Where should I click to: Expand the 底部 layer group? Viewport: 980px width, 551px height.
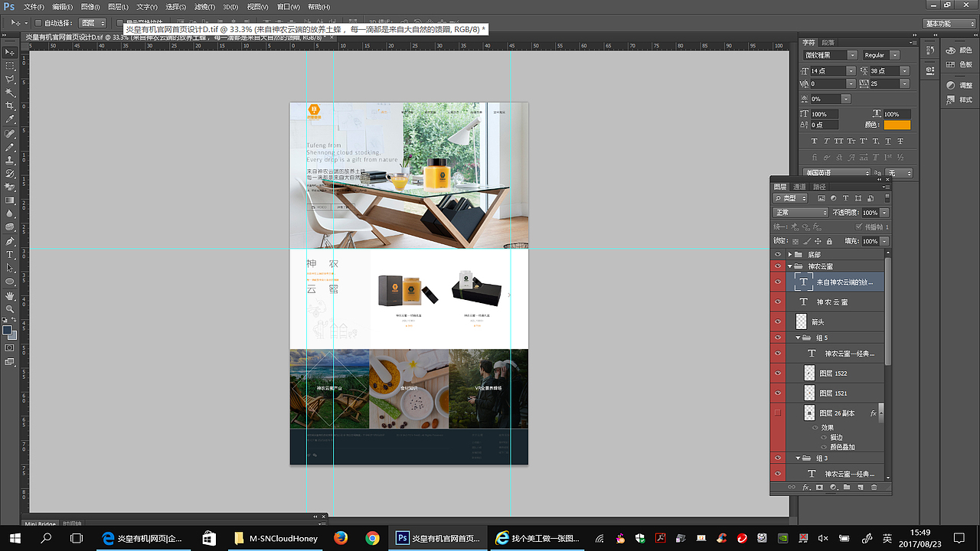[789, 254]
